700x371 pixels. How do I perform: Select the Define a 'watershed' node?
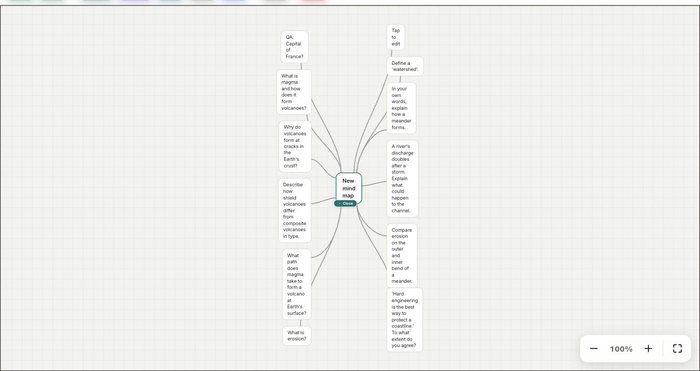(x=404, y=66)
